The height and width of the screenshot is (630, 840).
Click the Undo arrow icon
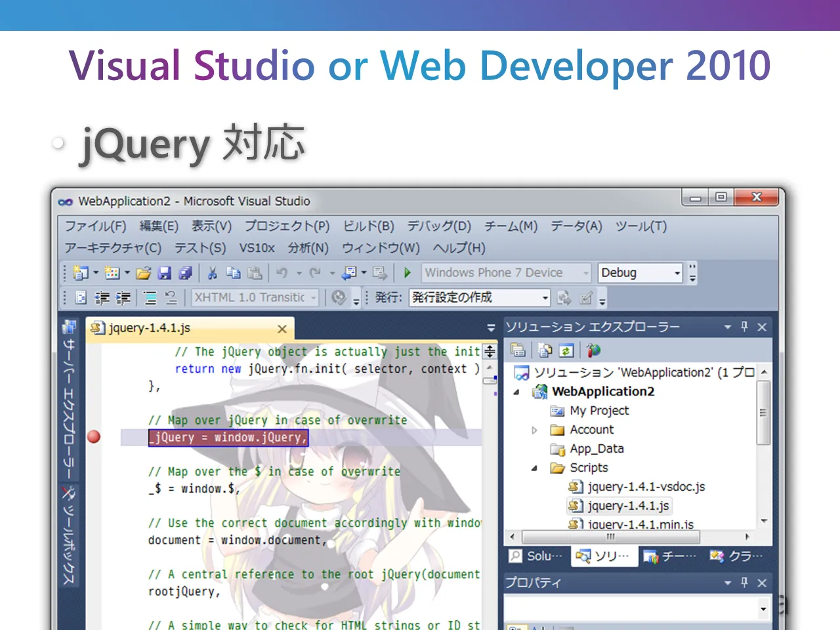pos(282,272)
